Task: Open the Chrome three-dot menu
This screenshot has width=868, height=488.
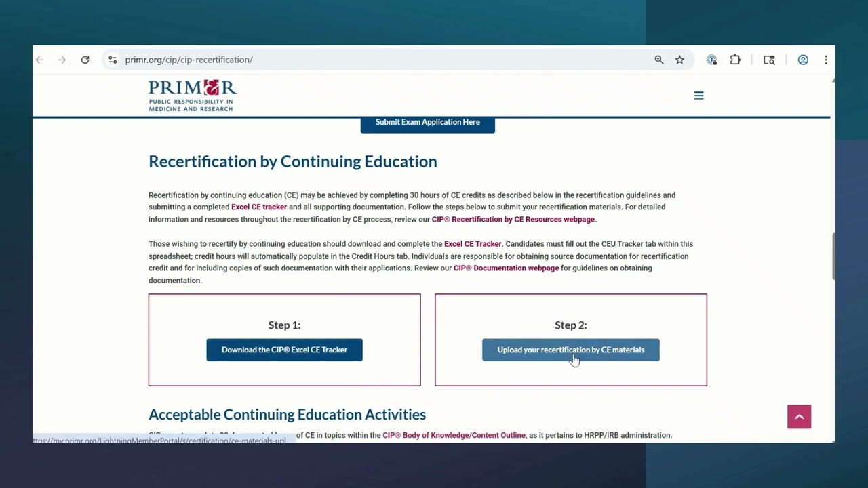Action: click(x=825, y=60)
